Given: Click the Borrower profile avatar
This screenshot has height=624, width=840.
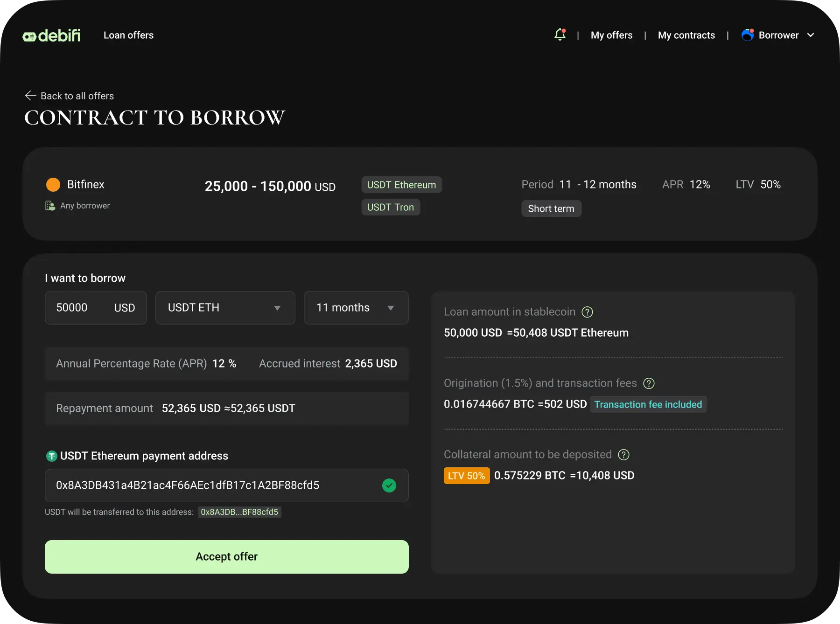Looking at the screenshot, I should (748, 35).
